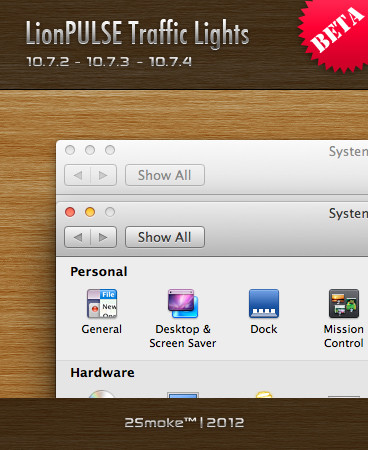Open the Dock preferences icon
This screenshot has width=368, height=450.
pyautogui.click(x=264, y=303)
